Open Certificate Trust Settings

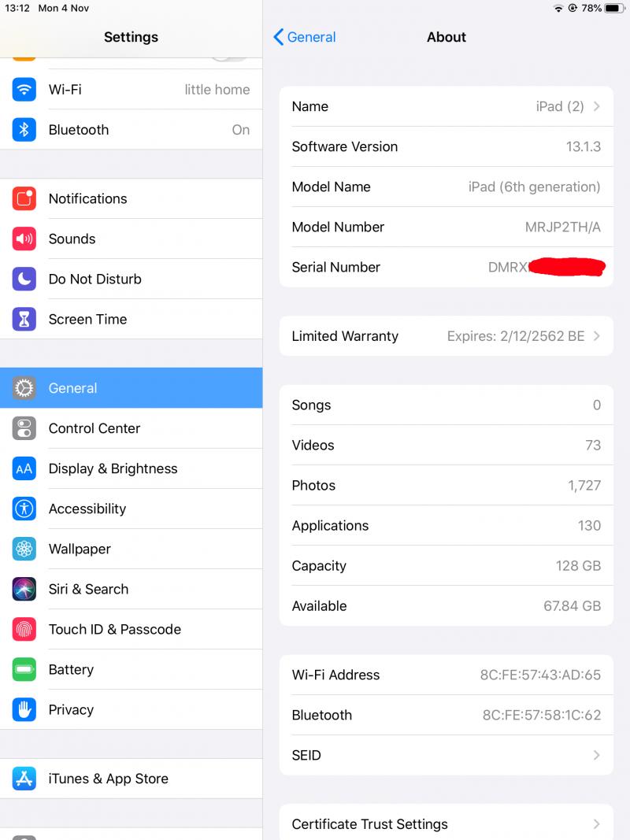(x=447, y=824)
